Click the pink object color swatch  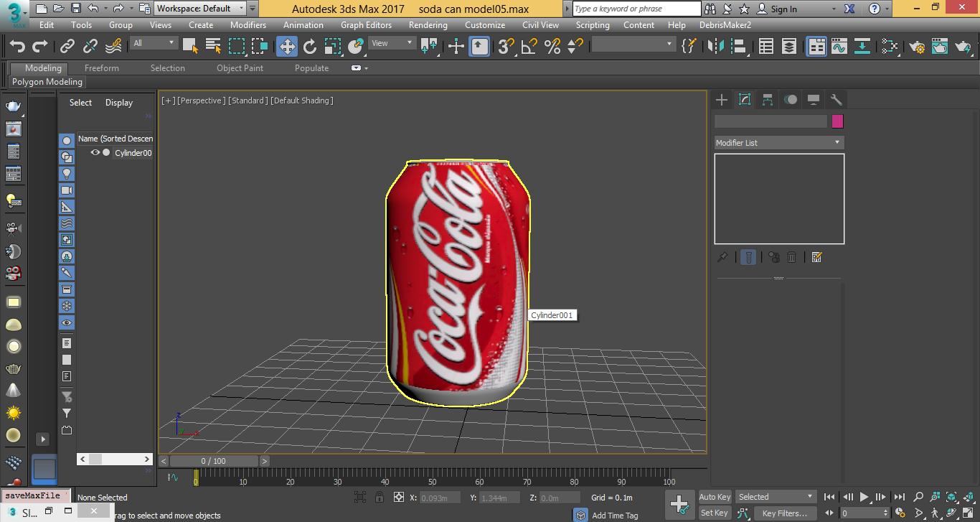(837, 121)
